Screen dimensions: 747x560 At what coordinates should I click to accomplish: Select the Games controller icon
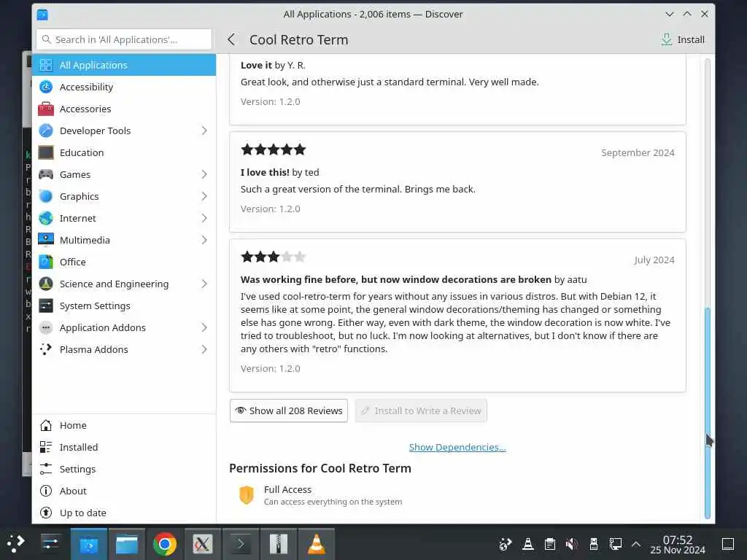[x=46, y=174]
